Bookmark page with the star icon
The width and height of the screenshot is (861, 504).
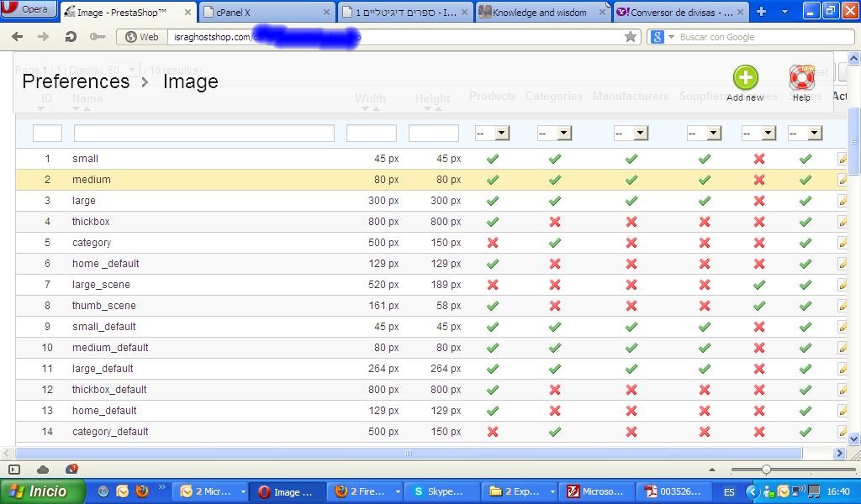click(631, 37)
